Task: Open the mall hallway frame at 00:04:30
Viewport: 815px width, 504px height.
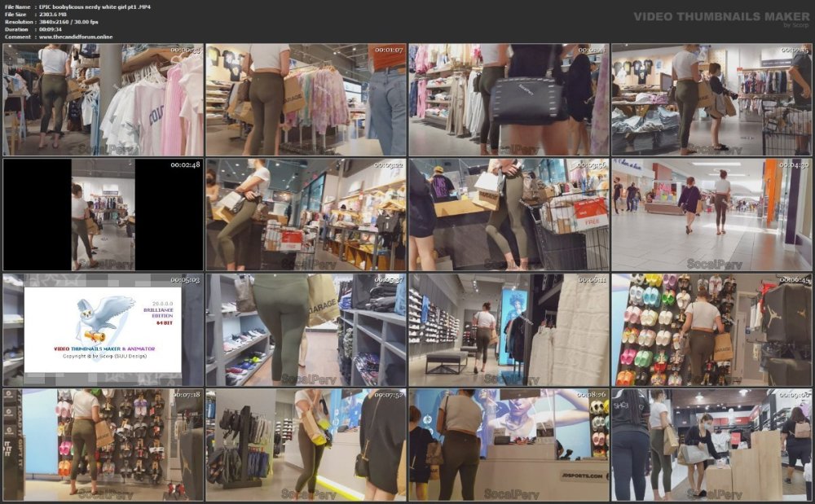Action: pyautogui.click(x=711, y=215)
